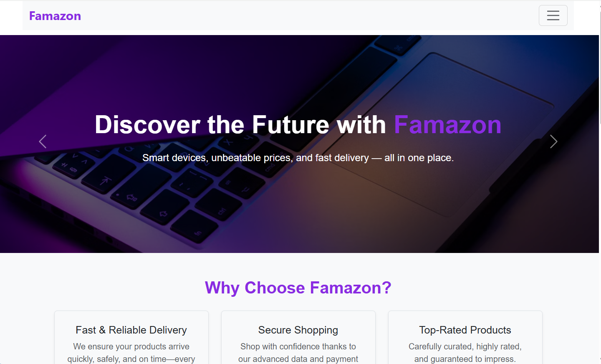Click the next slide chevron on the carousel

[553, 142]
